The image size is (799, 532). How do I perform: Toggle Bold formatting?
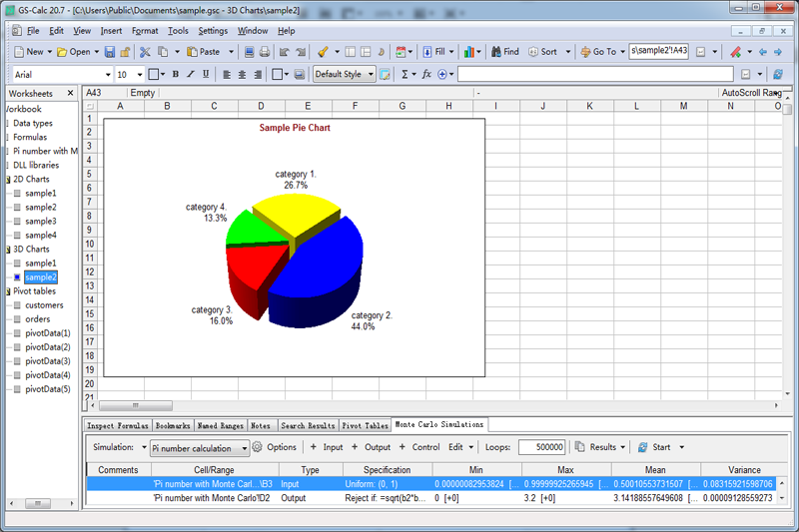click(176, 74)
